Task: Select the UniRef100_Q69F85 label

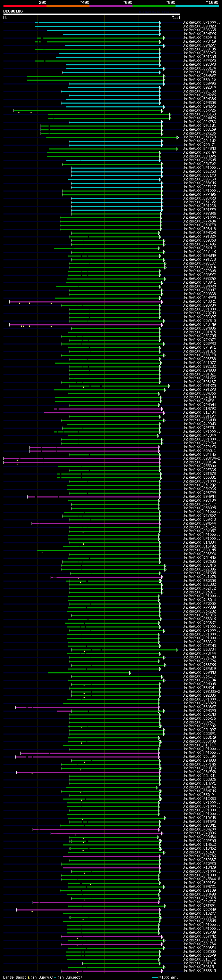Action: pos(199,49)
